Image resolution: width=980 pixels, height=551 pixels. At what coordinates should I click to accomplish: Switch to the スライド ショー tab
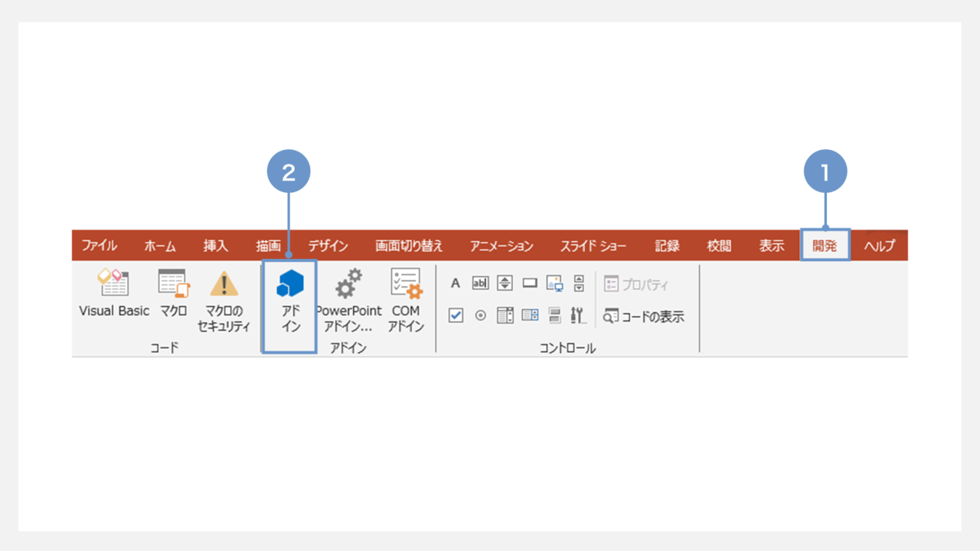[593, 246]
